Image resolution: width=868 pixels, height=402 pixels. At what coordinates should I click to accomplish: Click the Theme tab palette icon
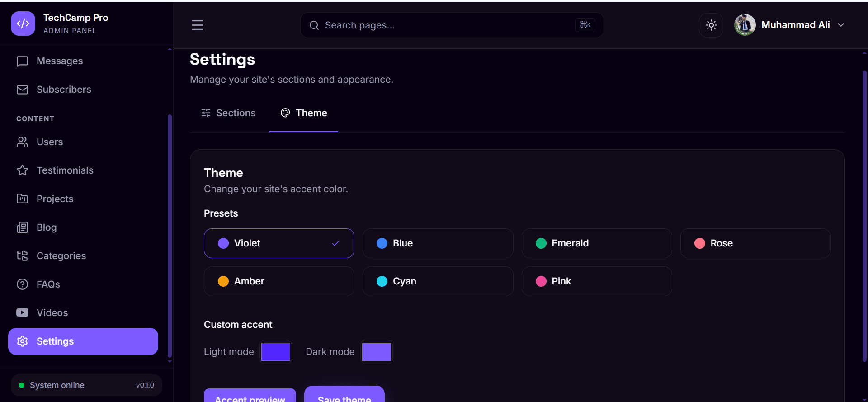285,113
